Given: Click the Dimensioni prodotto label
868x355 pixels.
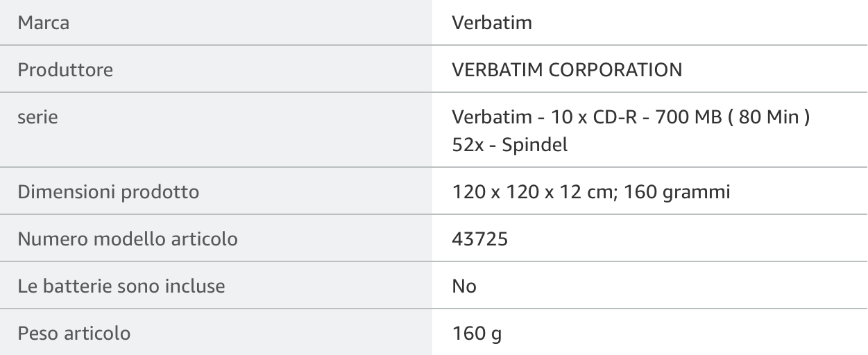Looking at the screenshot, I should point(108,192).
